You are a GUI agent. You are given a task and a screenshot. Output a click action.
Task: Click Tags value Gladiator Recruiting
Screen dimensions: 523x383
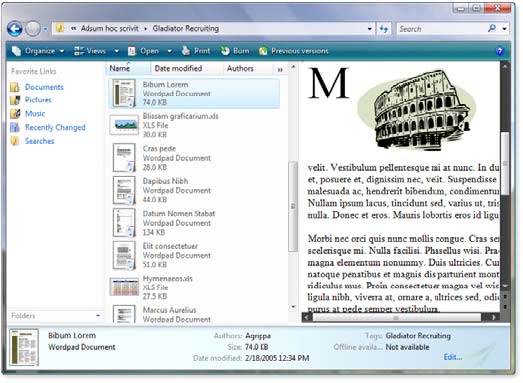tap(418, 336)
